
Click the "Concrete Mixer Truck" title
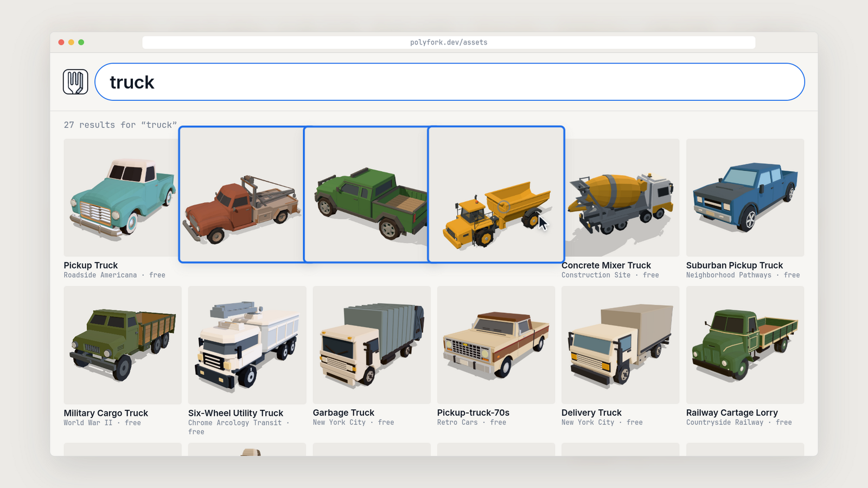(x=606, y=265)
